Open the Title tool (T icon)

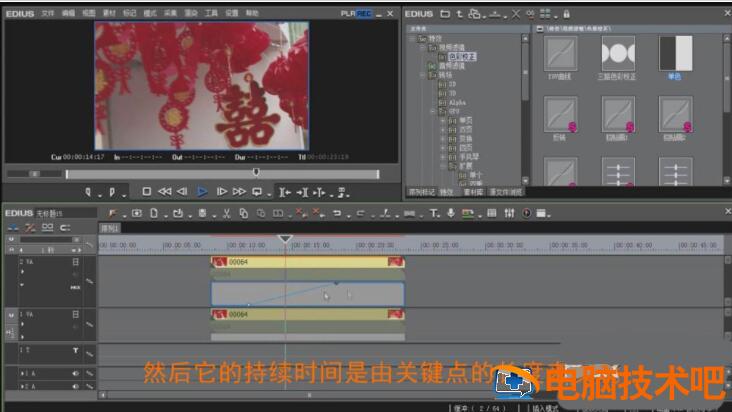tap(433, 213)
